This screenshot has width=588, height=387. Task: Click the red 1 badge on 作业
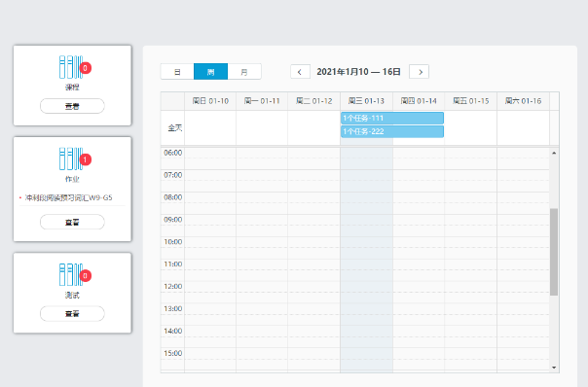pyautogui.click(x=85, y=159)
